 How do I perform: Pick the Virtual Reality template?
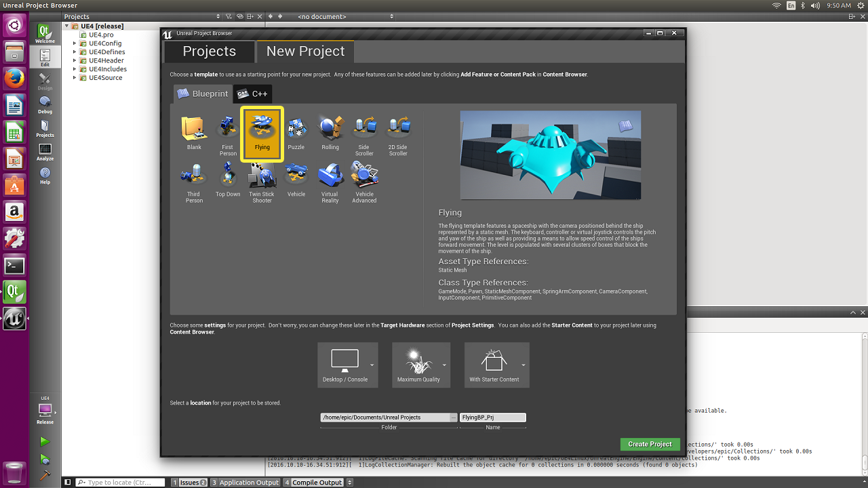[x=330, y=182]
